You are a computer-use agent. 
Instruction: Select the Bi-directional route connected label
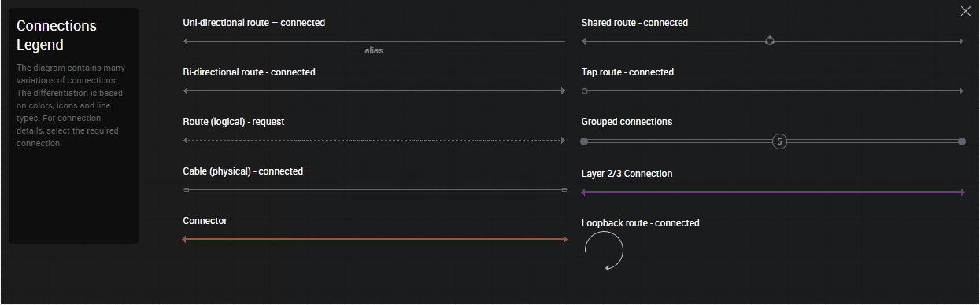[x=249, y=72]
